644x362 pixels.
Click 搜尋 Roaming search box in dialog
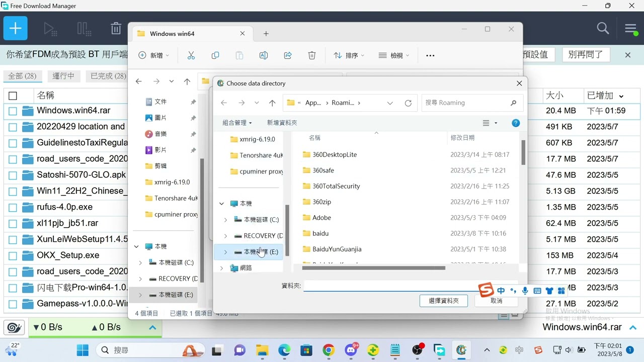472,103
